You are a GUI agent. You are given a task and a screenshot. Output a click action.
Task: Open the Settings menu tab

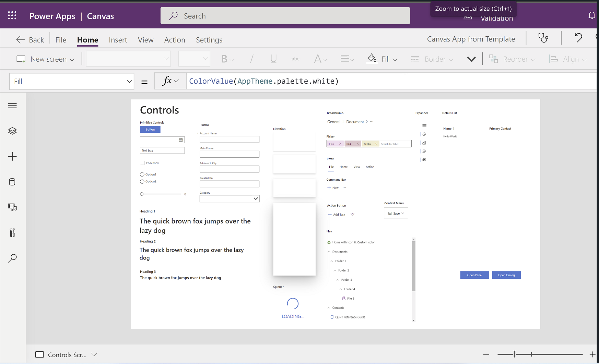pos(209,40)
